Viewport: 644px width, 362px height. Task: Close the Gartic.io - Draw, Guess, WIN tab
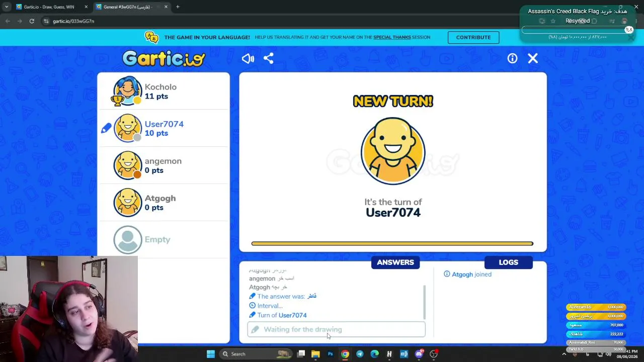point(86,7)
